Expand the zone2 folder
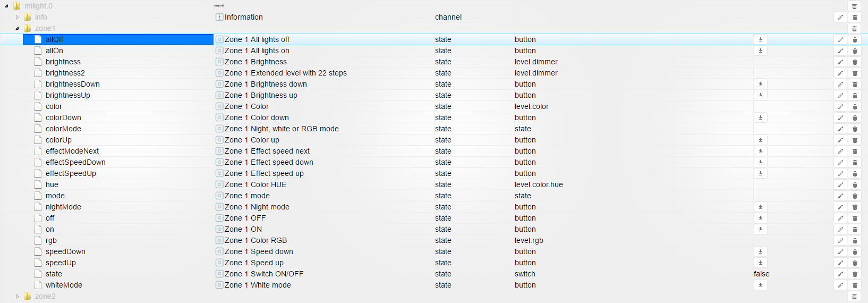This screenshot has height=303, width=868. [x=17, y=297]
